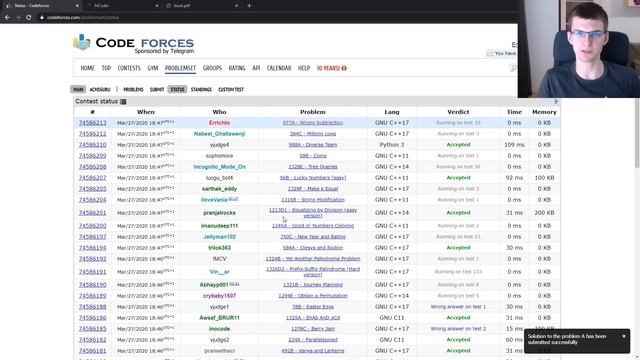Open submission 74586201
Image resolution: width=640 pixels, height=360 pixels.
click(x=93, y=213)
